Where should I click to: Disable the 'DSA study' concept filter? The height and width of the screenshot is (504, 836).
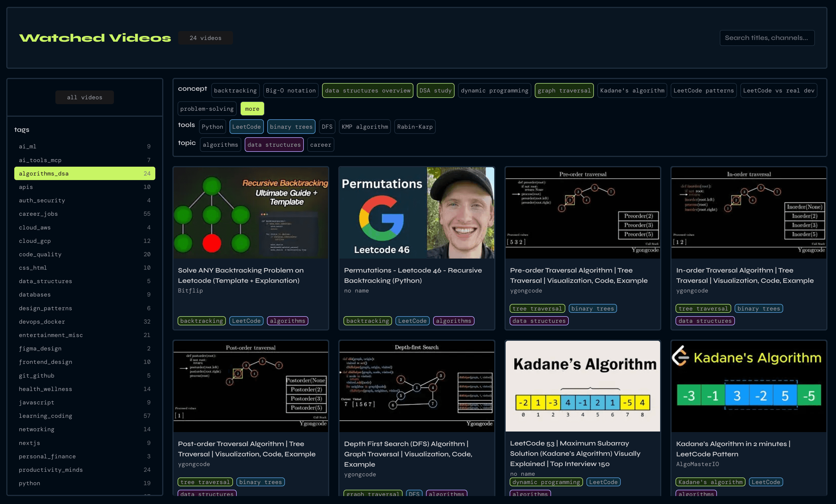(x=435, y=90)
